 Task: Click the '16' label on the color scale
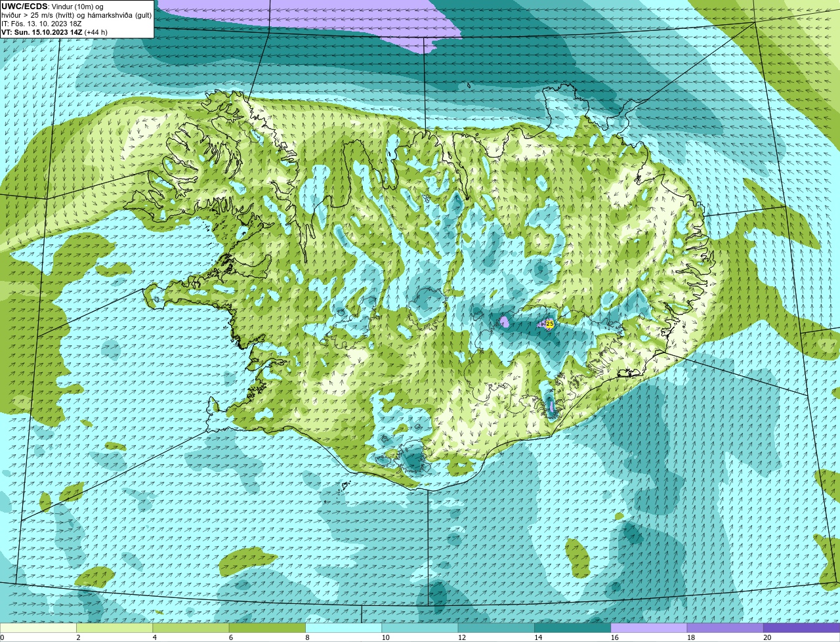pos(614,637)
